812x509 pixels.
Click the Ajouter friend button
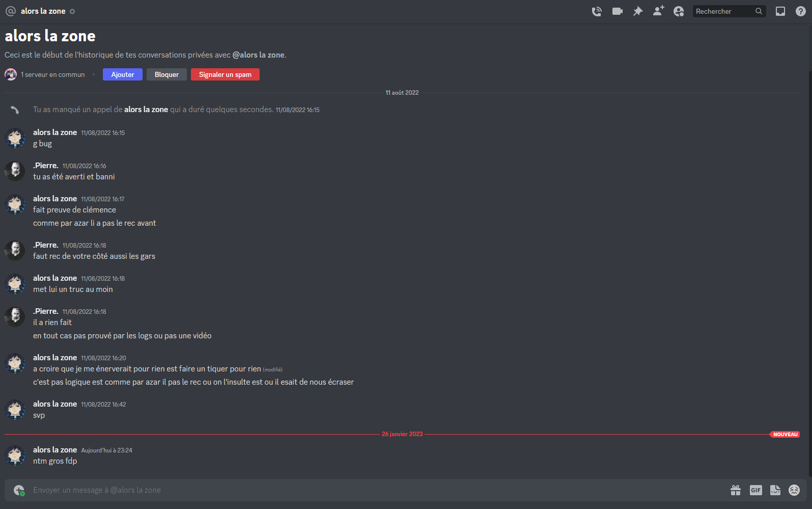123,74
